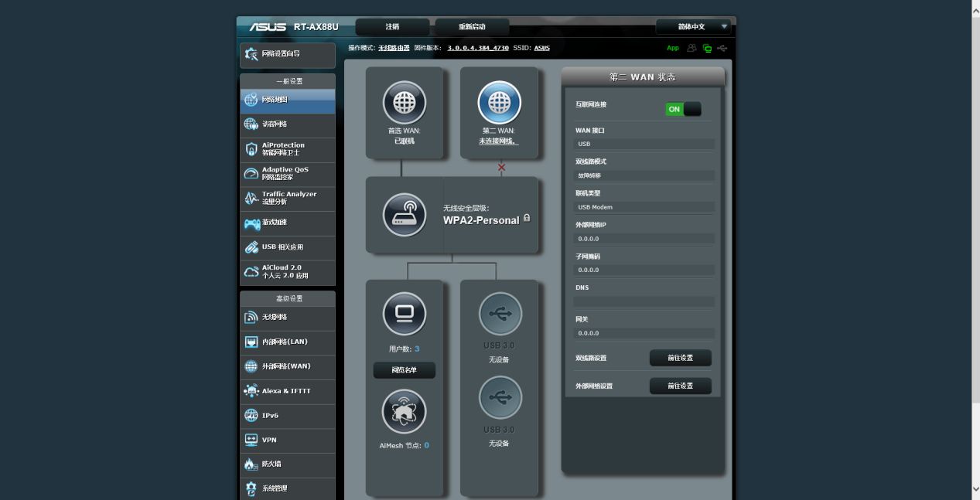This screenshot has width=980, height=500.
Task: Click the 系统管理 administration icon
Action: click(251, 489)
